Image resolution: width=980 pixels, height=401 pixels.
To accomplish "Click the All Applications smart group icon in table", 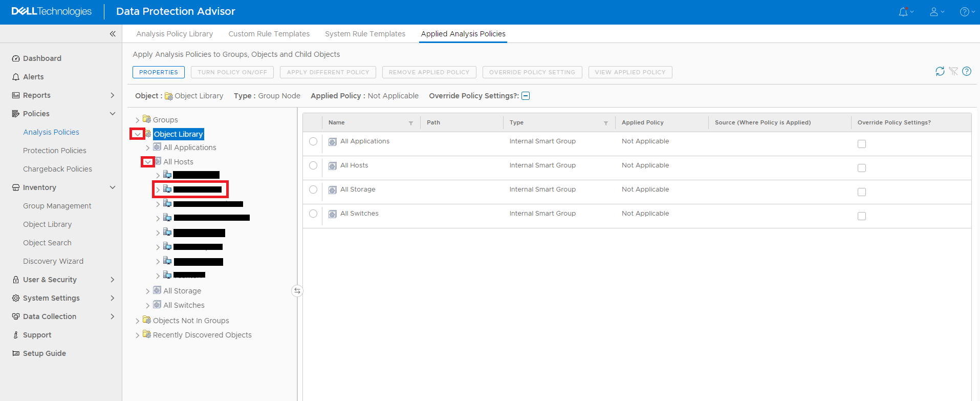I will [x=333, y=142].
